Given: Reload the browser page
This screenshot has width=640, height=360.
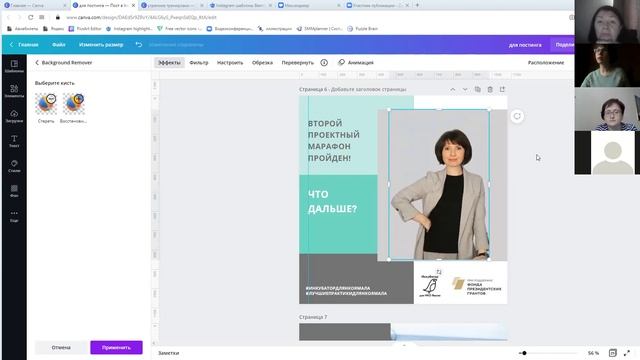Looking at the screenshot, I should click(x=31, y=17).
